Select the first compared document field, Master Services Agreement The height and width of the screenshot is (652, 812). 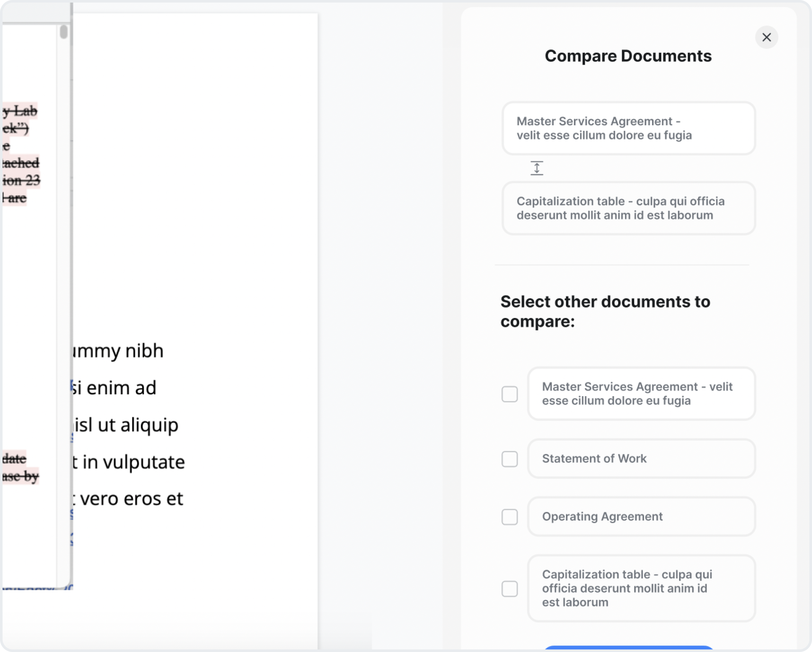[628, 128]
